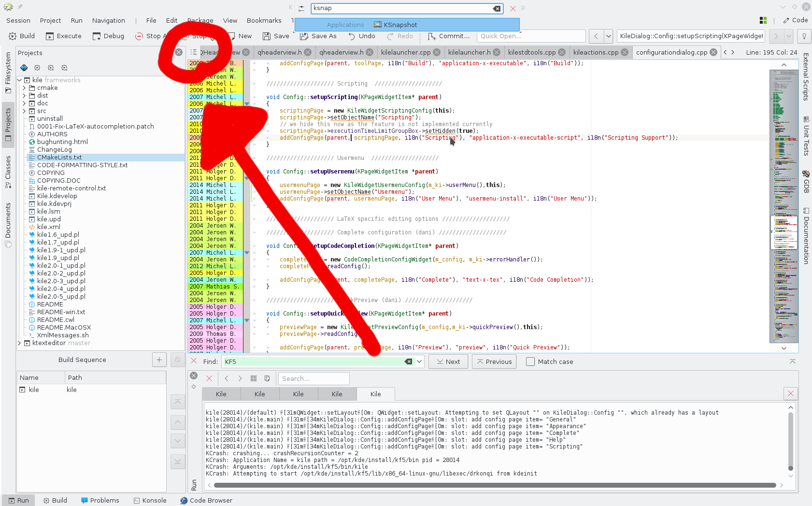
Task: Focus the Quick Open input field
Action: [531, 36]
